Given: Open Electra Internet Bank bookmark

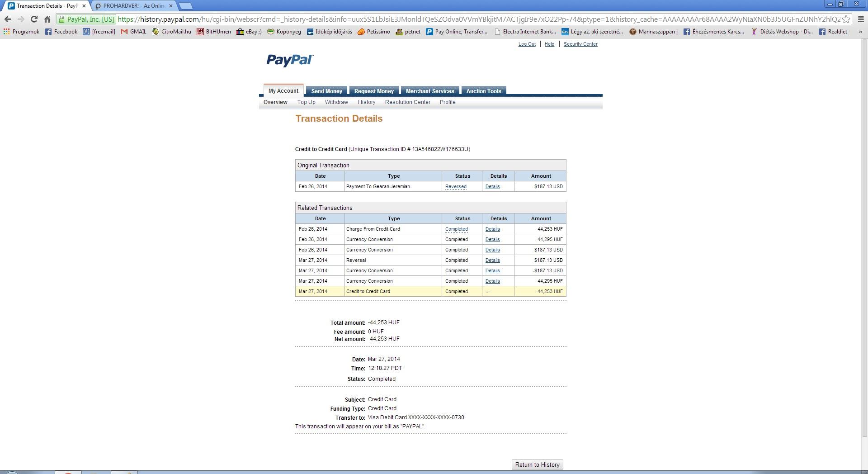Looking at the screenshot, I should (x=525, y=32).
